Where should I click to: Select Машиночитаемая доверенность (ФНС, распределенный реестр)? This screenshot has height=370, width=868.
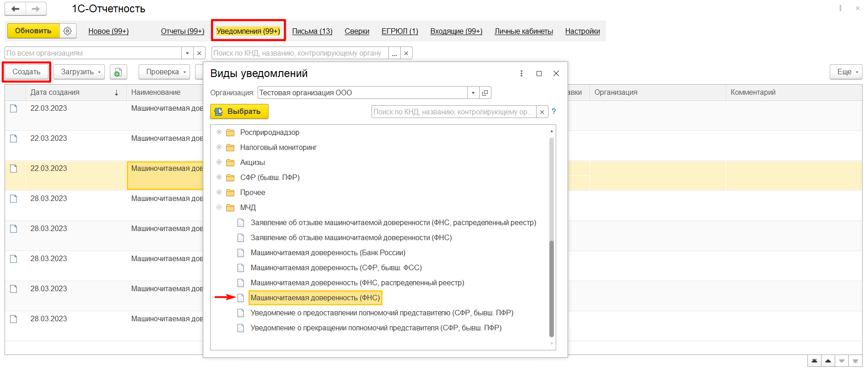point(357,283)
